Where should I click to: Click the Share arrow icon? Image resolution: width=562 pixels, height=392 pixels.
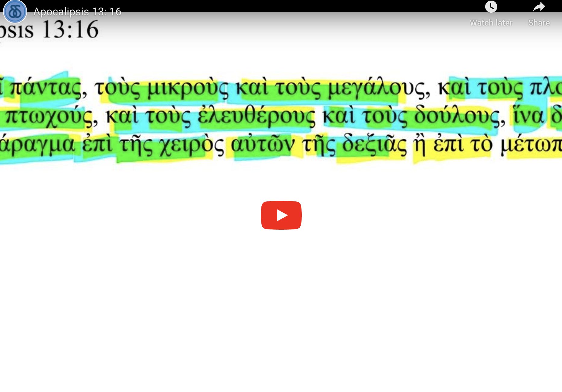coord(539,7)
